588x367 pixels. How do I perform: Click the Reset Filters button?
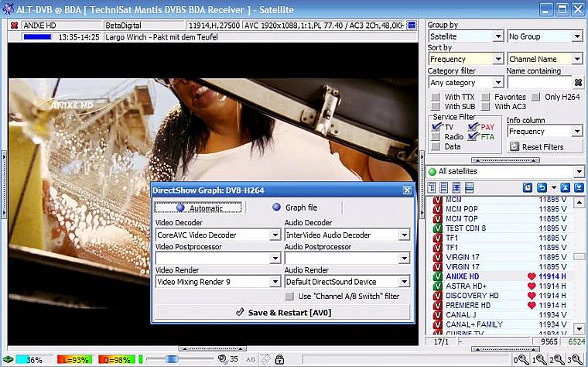coord(545,147)
